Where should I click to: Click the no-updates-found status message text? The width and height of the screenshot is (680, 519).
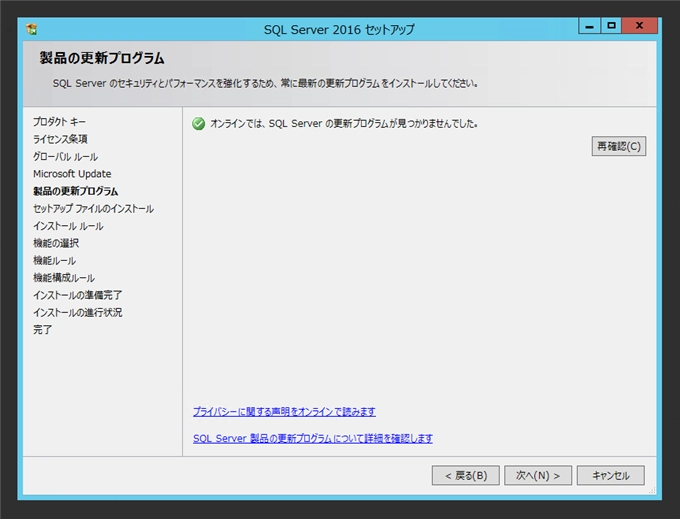pyautogui.click(x=344, y=124)
